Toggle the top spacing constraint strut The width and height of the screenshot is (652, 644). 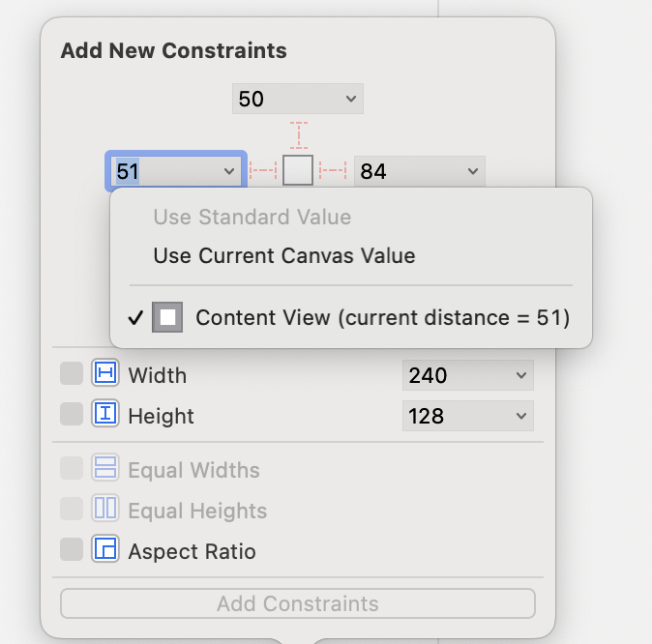click(298, 134)
